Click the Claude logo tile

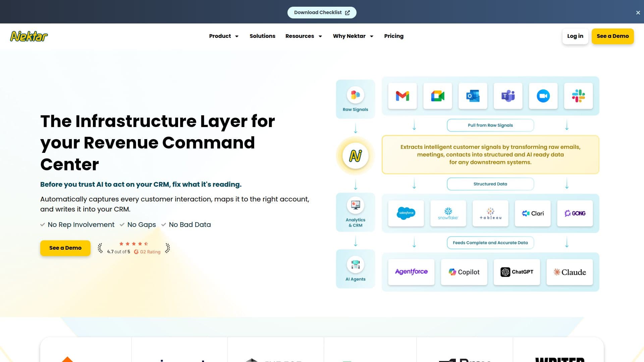[570, 272]
